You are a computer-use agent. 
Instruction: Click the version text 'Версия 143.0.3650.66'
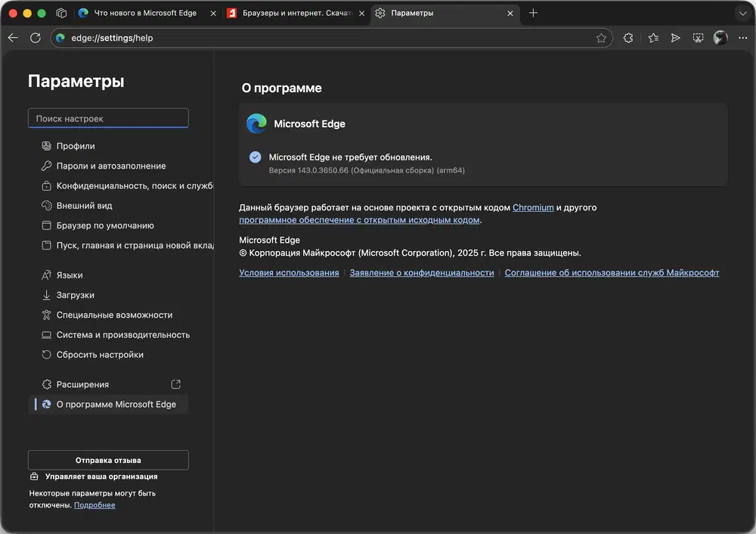367,170
